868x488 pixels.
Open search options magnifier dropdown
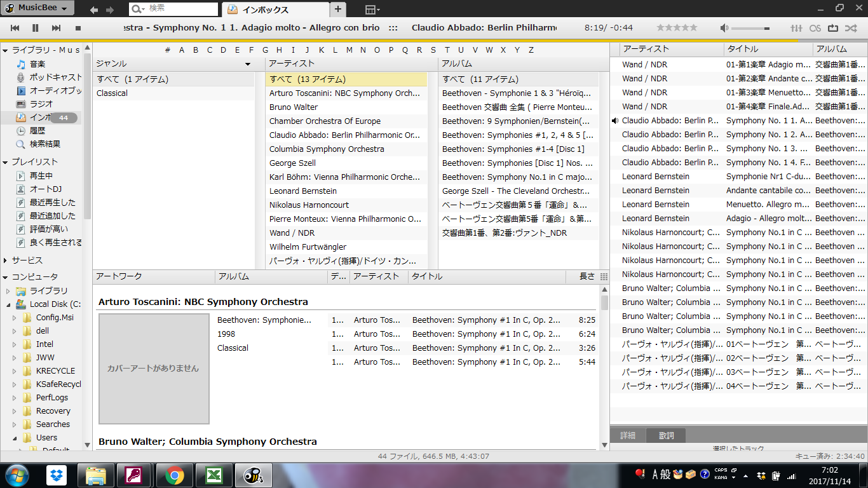point(138,9)
